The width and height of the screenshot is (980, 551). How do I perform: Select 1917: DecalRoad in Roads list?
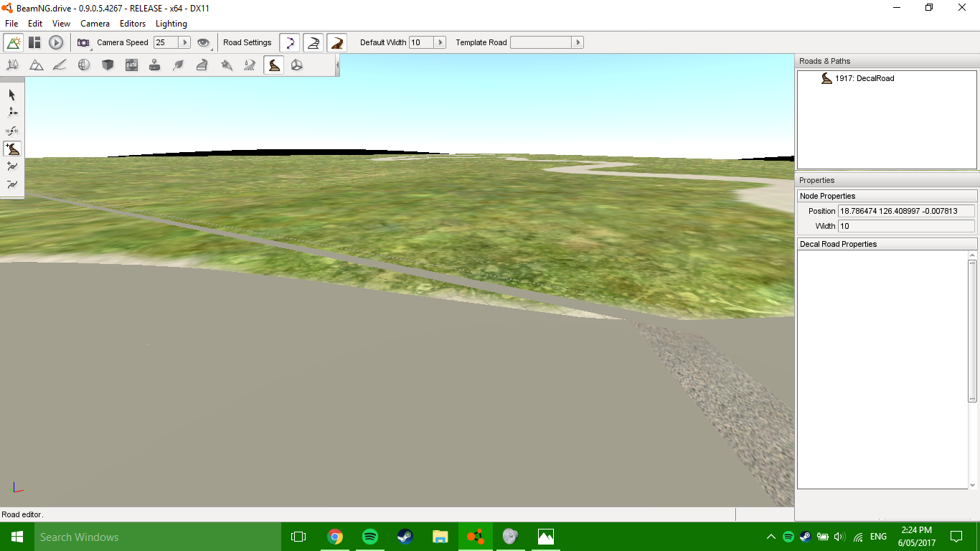click(864, 78)
